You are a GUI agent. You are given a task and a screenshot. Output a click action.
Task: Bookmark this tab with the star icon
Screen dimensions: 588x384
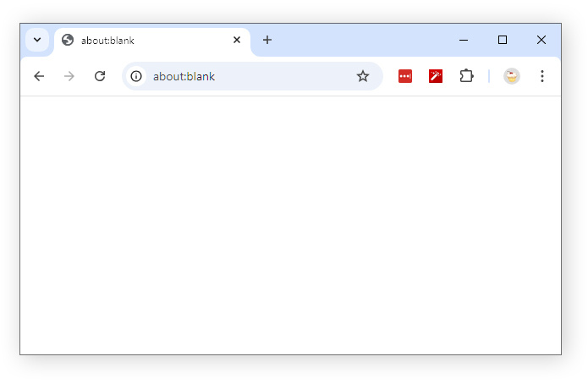tap(363, 76)
